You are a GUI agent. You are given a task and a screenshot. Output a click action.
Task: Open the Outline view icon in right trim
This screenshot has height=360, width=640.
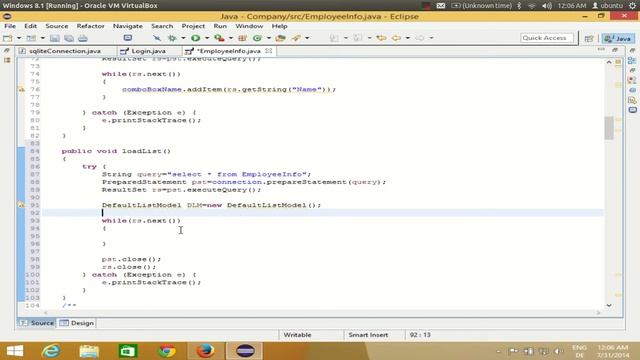tap(632, 60)
